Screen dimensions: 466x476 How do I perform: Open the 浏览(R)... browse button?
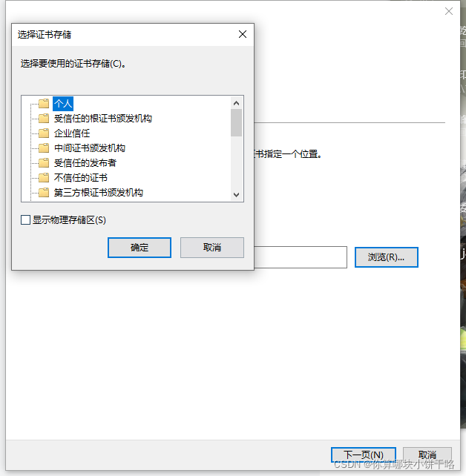387,257
